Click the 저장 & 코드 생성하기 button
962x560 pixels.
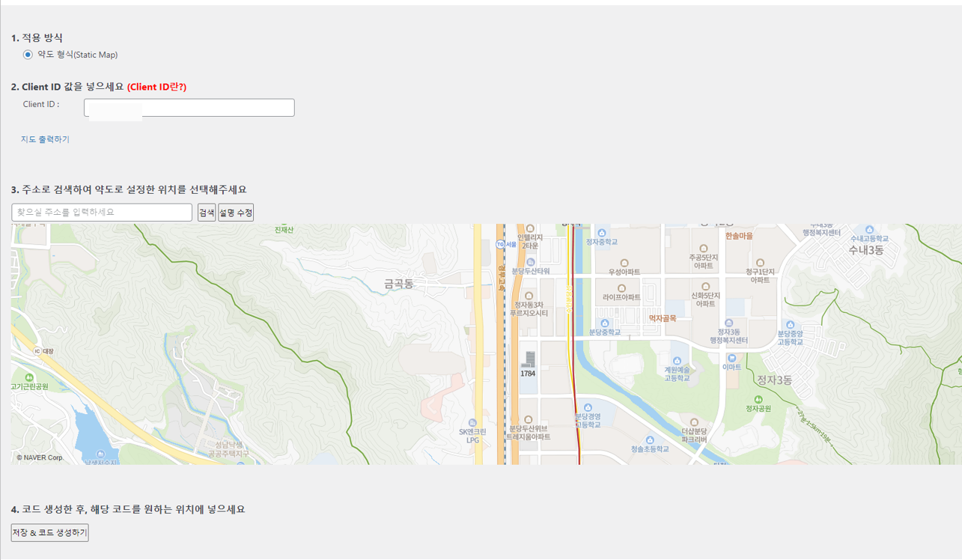(49, 532)
